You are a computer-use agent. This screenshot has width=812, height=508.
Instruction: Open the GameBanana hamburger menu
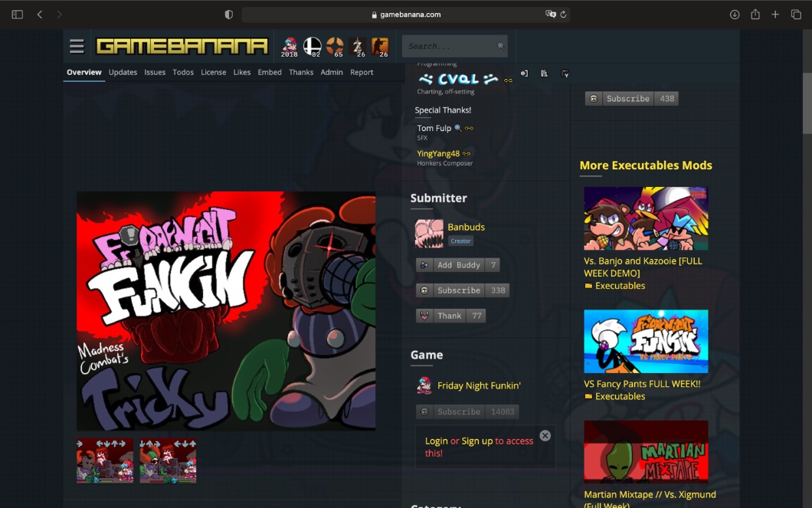click(77, 46)
